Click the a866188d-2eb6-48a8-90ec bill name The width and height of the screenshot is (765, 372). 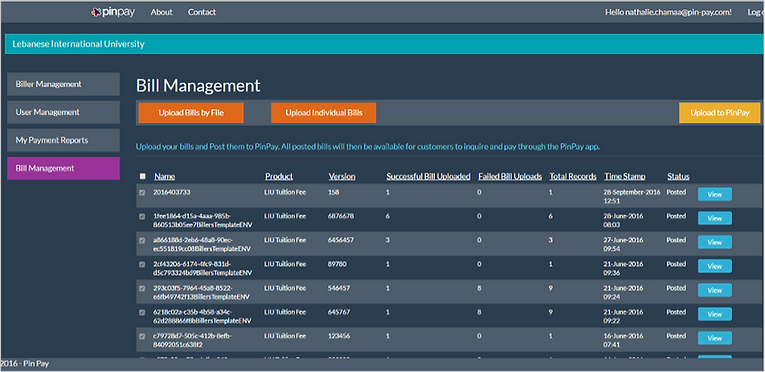[202, 244]
